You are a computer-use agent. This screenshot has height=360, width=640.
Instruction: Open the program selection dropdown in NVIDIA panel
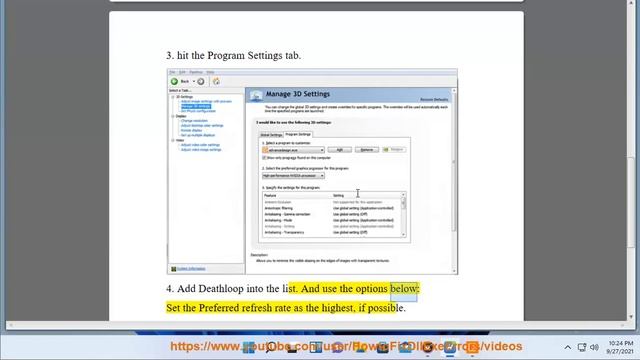[293, 150]
